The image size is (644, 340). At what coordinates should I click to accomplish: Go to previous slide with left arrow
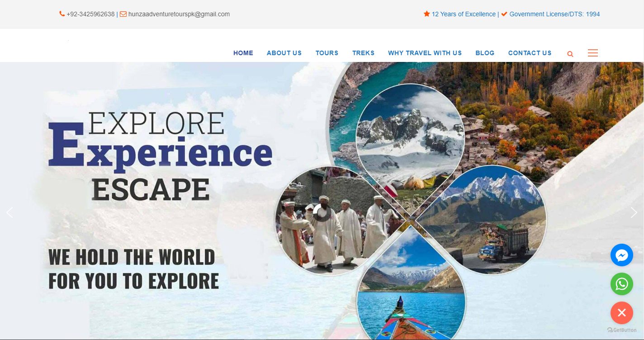[x=9, y=212]
